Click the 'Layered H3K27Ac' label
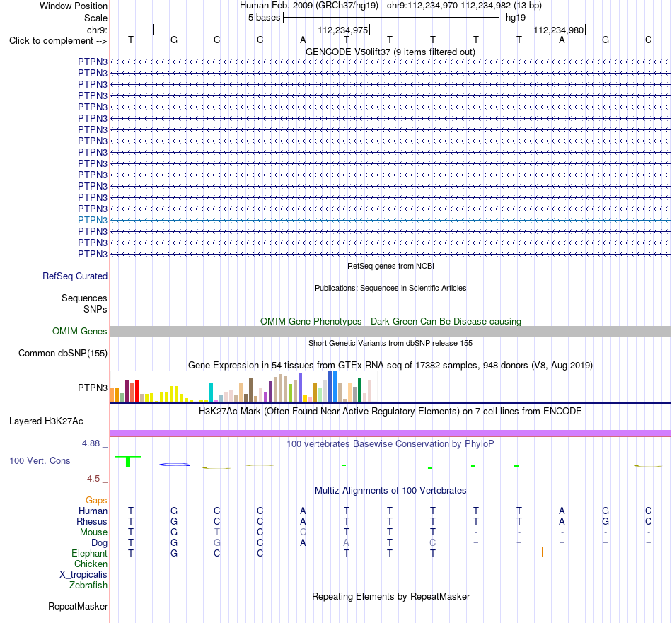Image resolution: width=672 pixels, height=623 pixels. pyautogui.click(x=46, y=421)
